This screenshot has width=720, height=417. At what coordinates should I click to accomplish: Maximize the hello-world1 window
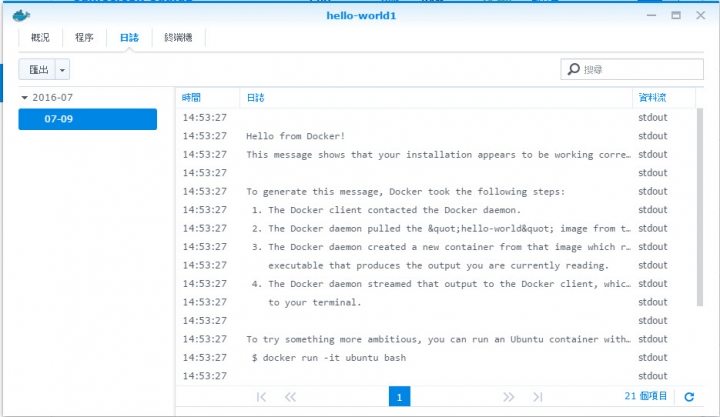(676, 15)
